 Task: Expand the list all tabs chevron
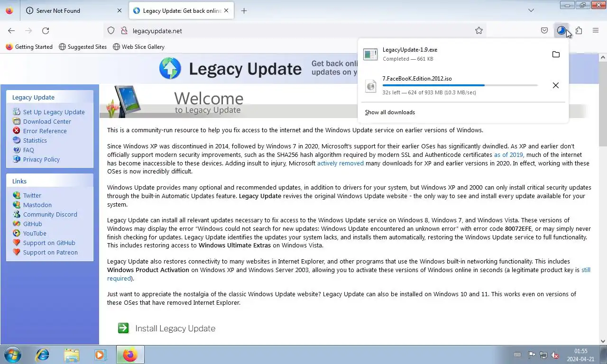point(531,10)
